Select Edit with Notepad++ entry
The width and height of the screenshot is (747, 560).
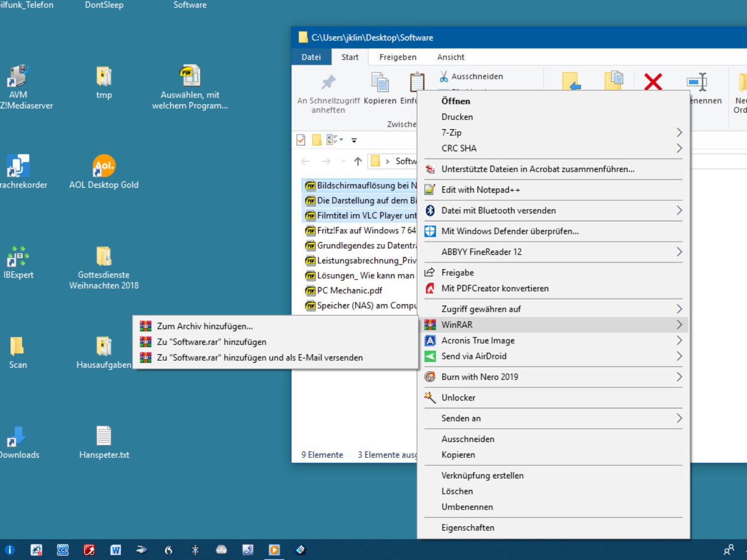(480, 190)
